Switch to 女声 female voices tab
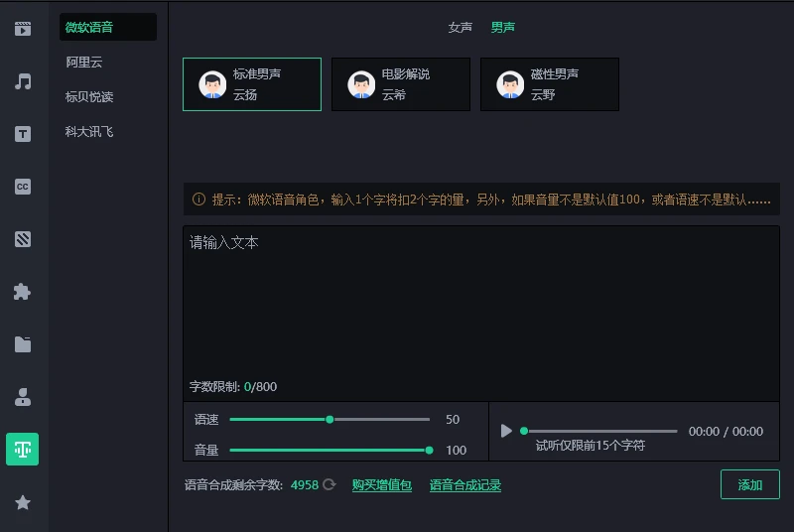The height and width of the screenshot is (532, 794). click(461, 28)
